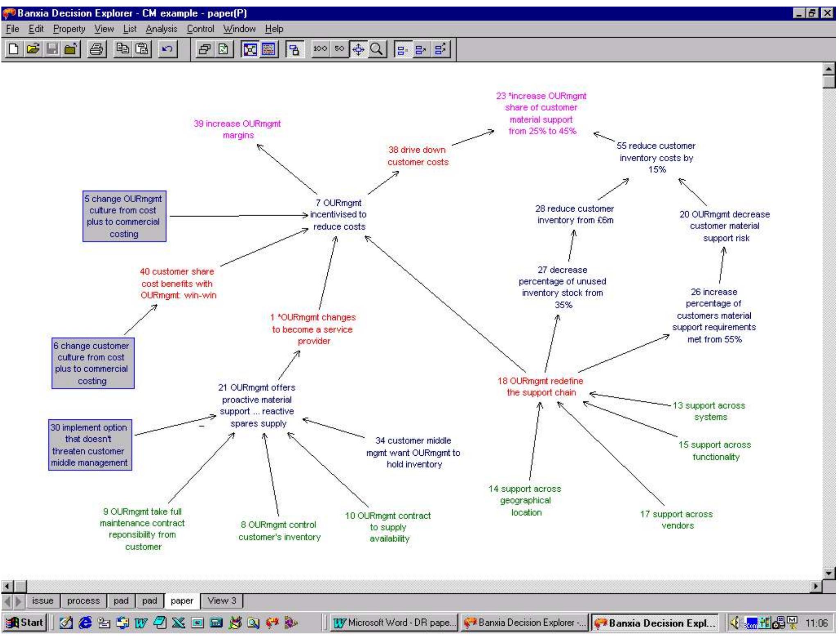Select the paper view tab
This screenshot has height=642, width=840.
(182, 601)
